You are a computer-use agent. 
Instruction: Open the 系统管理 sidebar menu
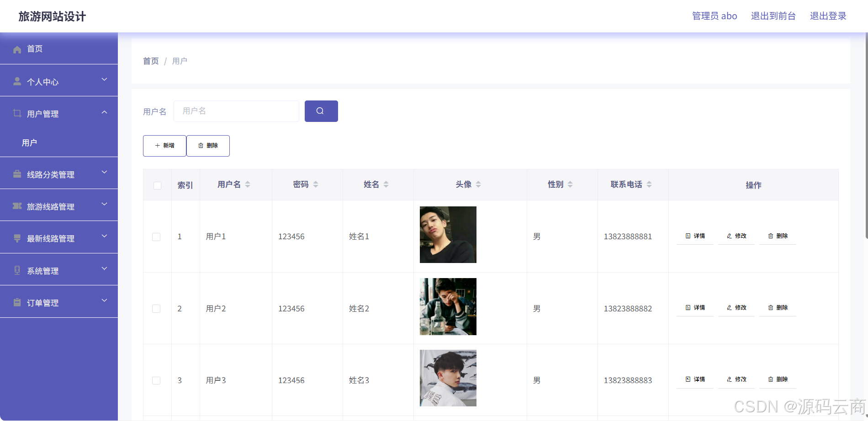pyautogui.click(x=59, y=269)
